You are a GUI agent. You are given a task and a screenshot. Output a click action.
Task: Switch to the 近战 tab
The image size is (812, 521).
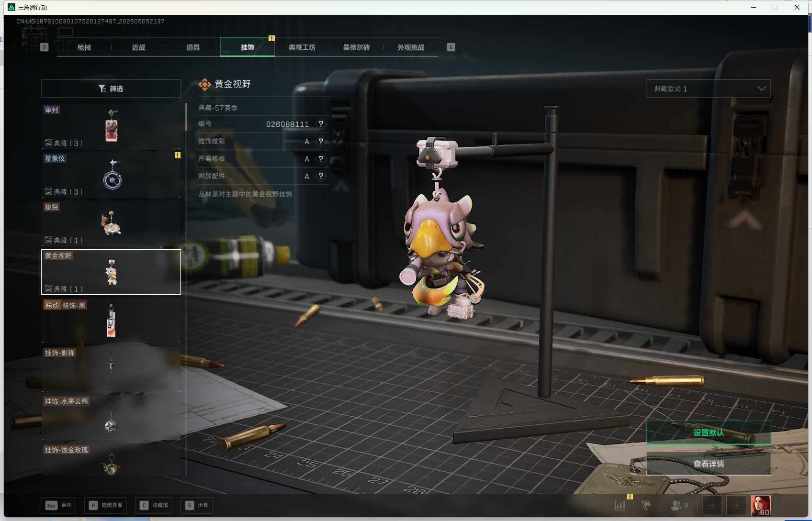(138, 47)
